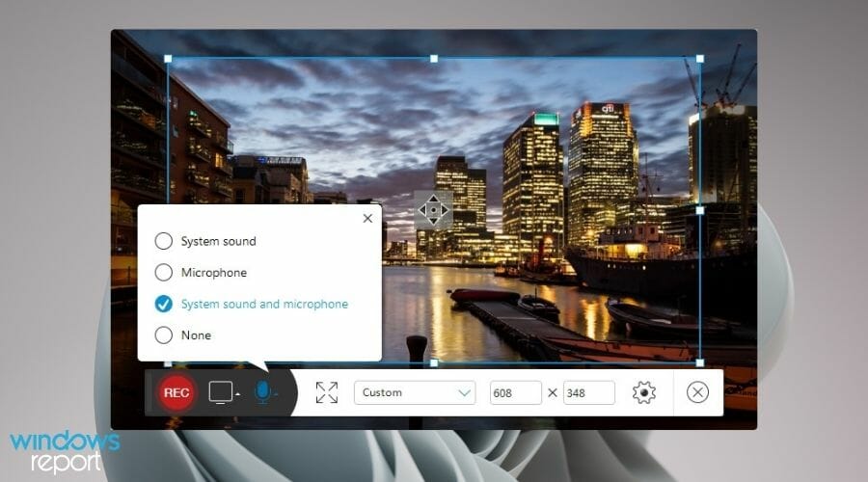Select System sound and microphone option

[163, 304]
